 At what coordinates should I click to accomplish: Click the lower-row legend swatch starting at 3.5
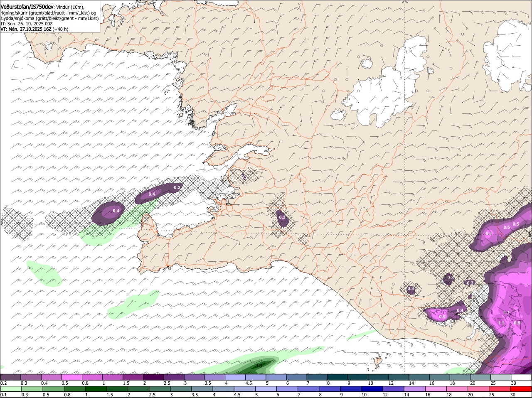point(202,389)
